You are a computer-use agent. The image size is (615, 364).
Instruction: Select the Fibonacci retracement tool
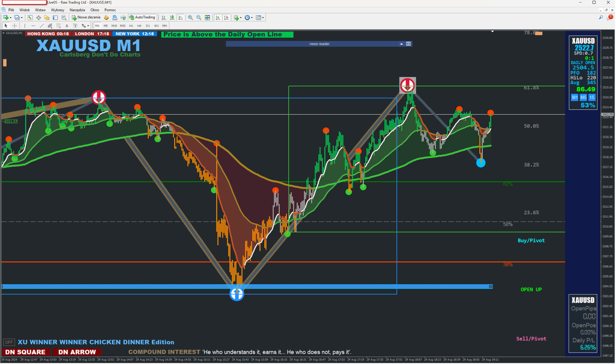58,26
